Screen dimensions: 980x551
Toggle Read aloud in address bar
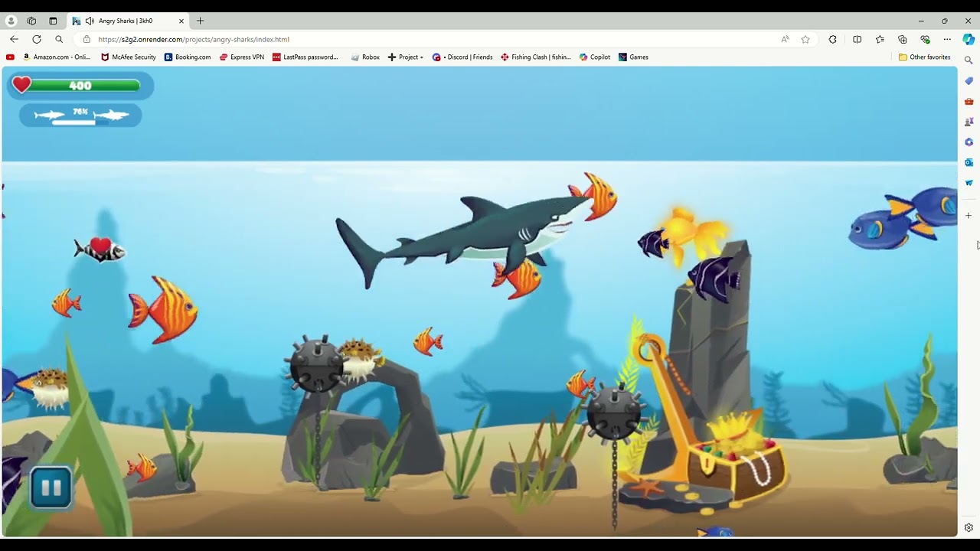pos(785,39)
